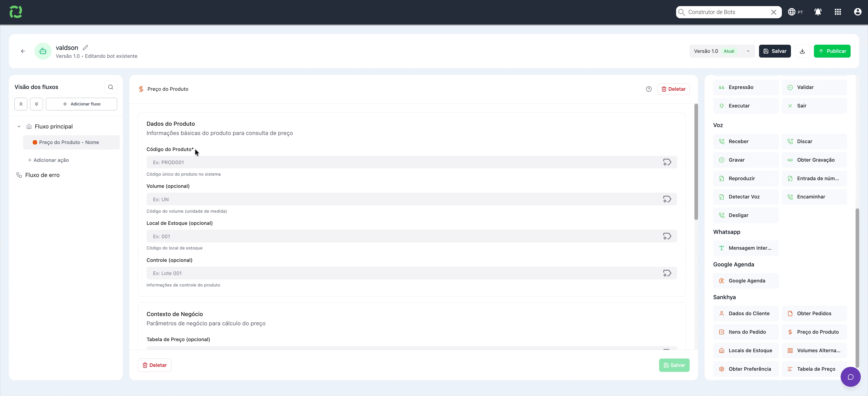Screen dimensions: 868x396
Task: Add the Mensagem Inter... Whatsapp action
Action: [746, 248]
